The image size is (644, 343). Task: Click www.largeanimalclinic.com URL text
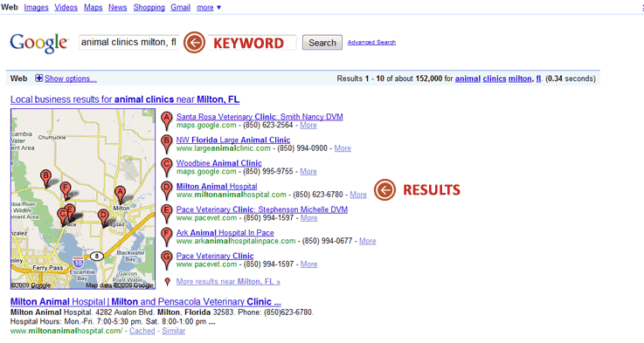[x=224, y=148]
